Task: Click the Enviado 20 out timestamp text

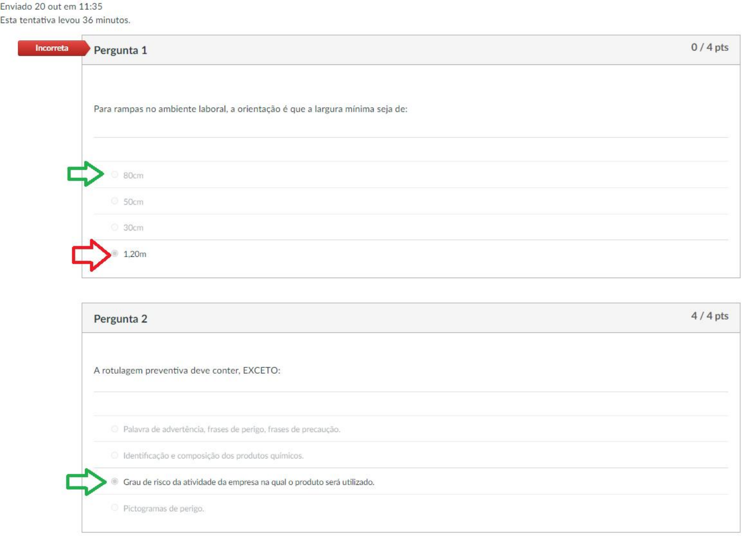Action: pos(51,7)
